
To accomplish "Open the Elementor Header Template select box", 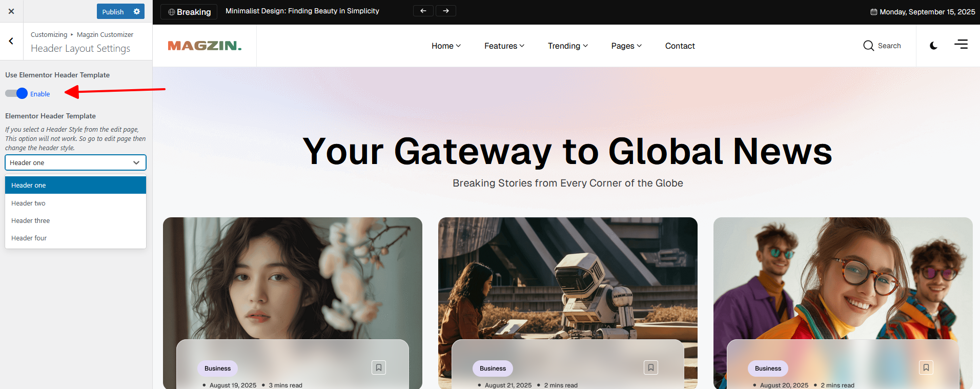I will (x=75, y=162).
